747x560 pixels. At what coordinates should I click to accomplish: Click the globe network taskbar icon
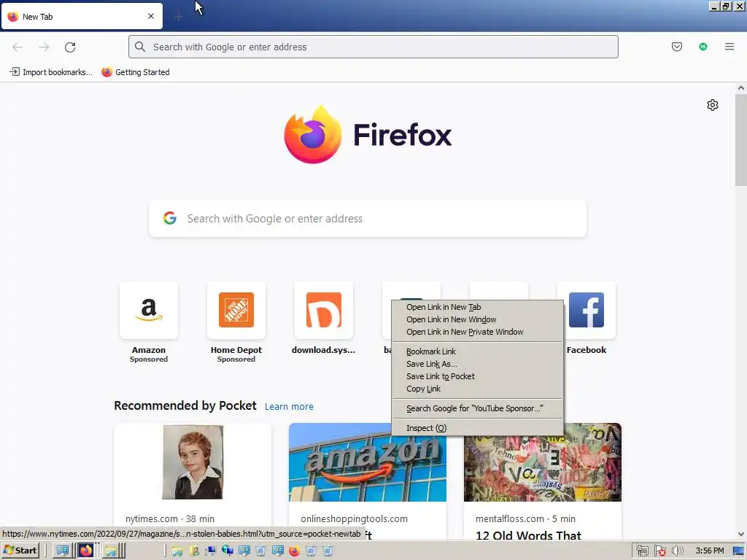(228, 551)
